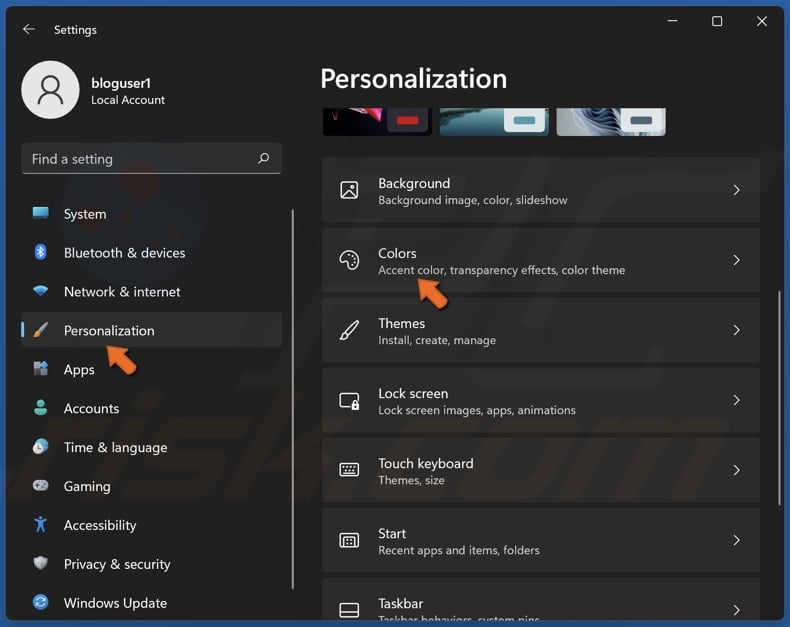Click the Lock screen icon
790x627 pixels.
pyautogui.click(x=349, y=401)
